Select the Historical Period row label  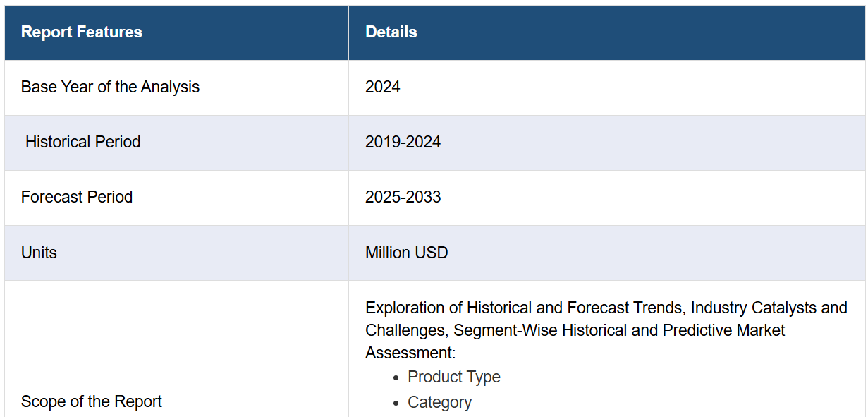pos(82,143)
